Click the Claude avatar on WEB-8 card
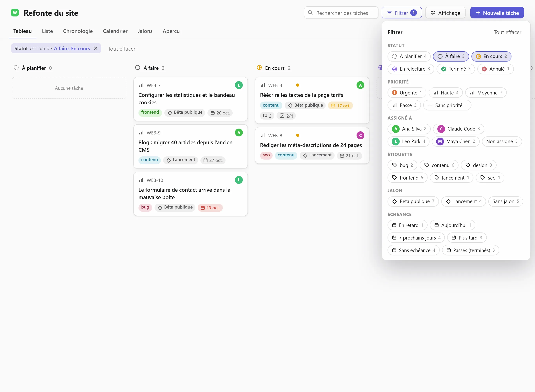This screenshot has height=392, width=535. coord(360,135)
